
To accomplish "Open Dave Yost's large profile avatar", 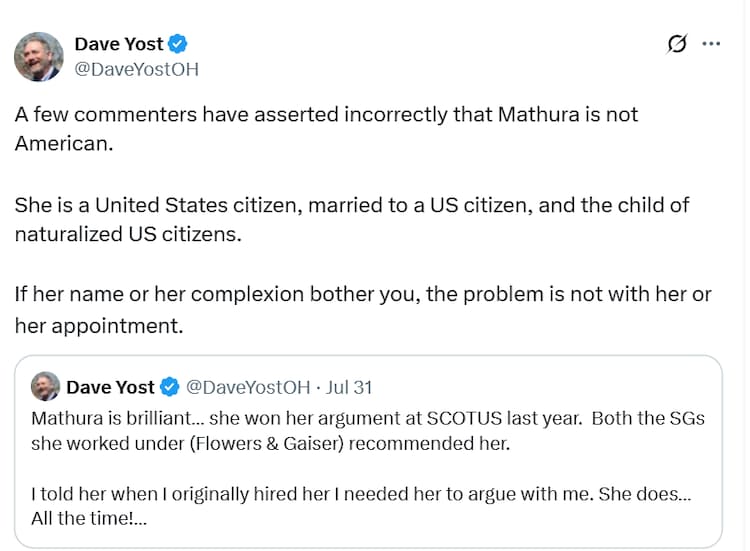I will pos(39,56).
